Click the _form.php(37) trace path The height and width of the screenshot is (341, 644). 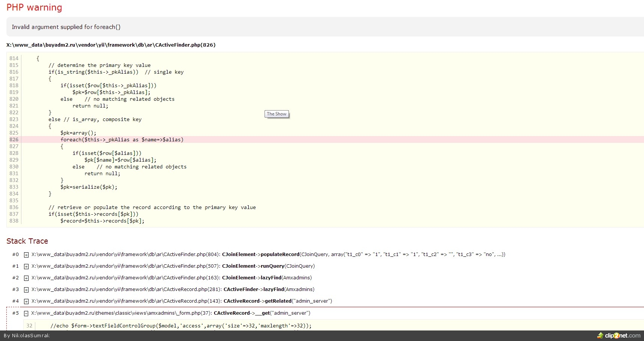pos(121,313)
